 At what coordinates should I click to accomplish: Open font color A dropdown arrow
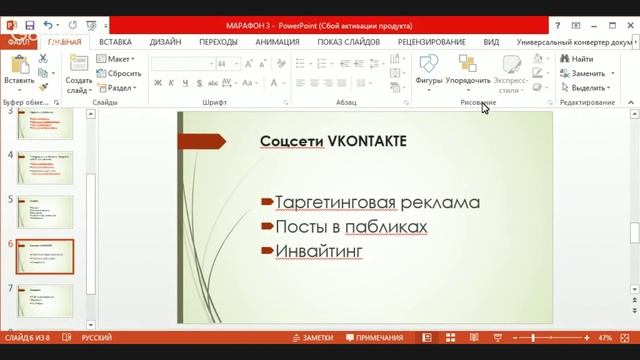(284, 83)
